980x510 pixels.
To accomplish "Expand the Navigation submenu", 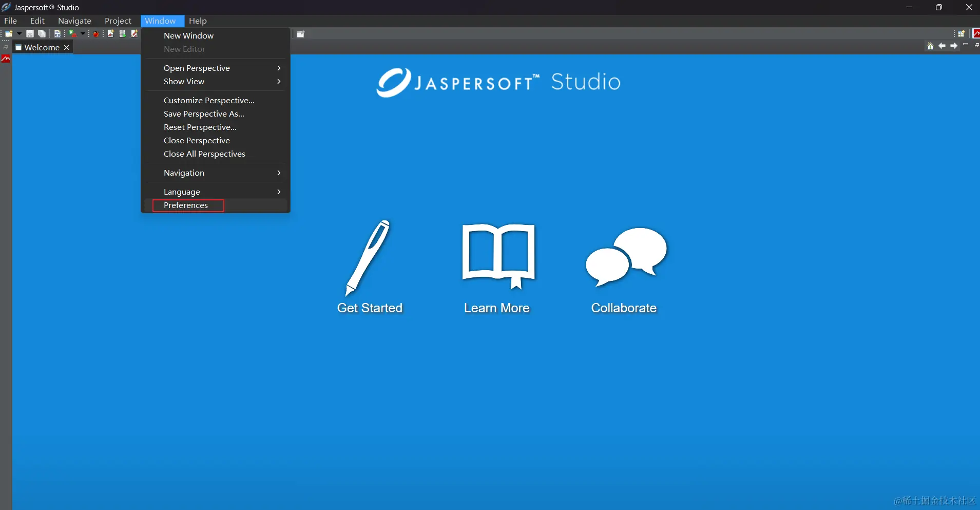I will pyautogui.click(x=215, y=173).
